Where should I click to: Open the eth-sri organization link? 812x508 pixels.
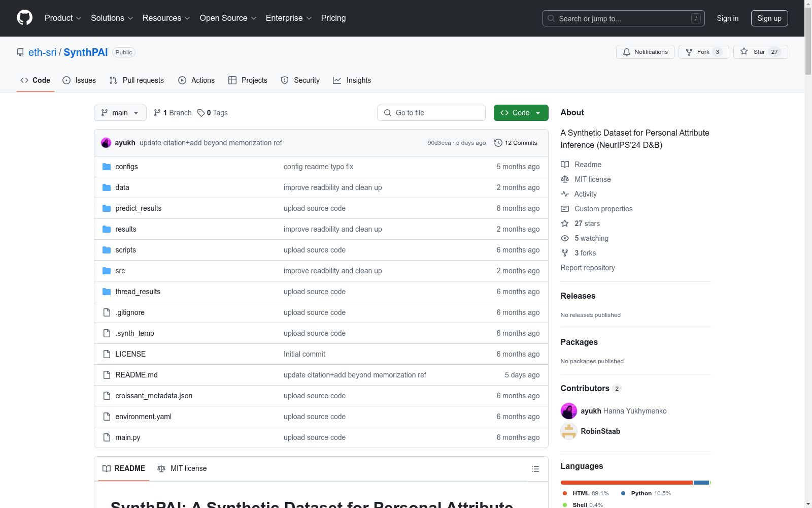pos(43,52)
